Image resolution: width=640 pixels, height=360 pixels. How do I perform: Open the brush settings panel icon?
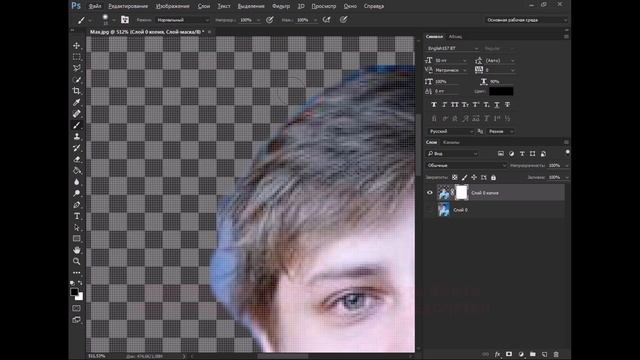(125, 20)
